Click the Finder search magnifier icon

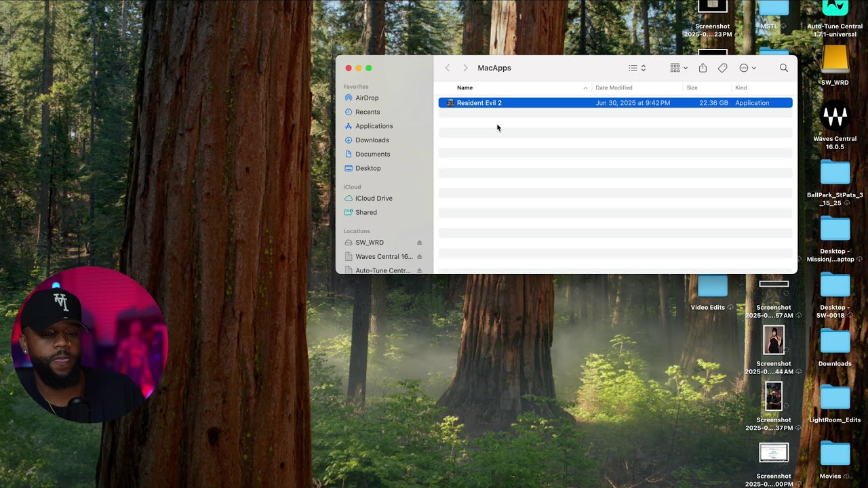(783, 68)
